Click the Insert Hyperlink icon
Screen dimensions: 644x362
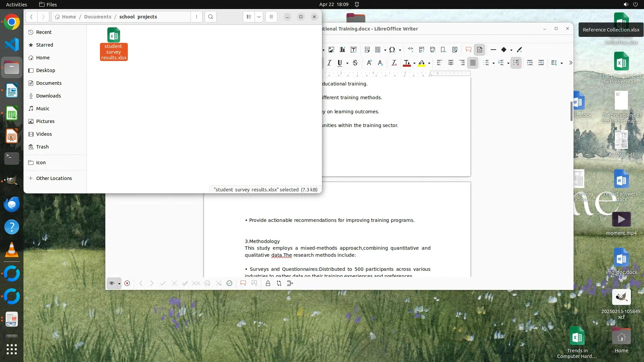(x=411, y=50)
